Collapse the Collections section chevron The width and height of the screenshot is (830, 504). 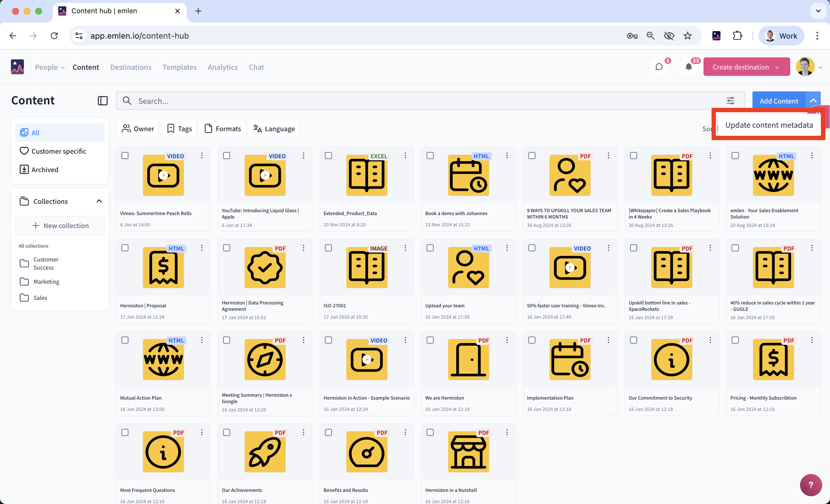[x=99, y=201]
